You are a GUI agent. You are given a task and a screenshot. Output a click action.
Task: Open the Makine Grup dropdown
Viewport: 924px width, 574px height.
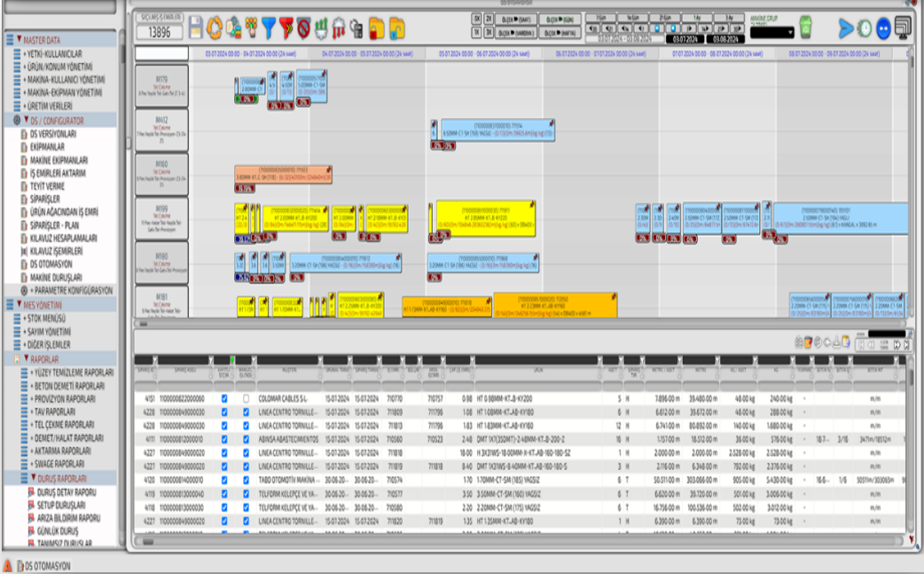pos(771,33)
